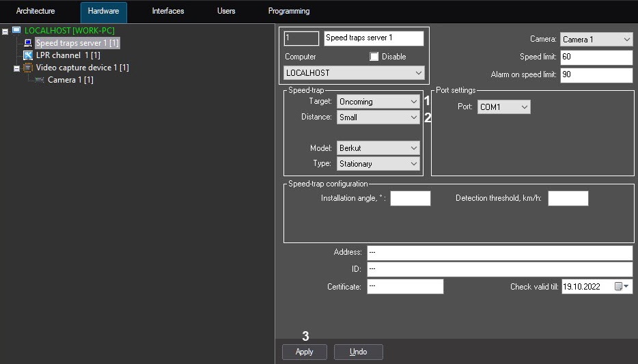The height and width of the screenshot is (364, 638).
Task: Click the Camera 1 tree icon
Action: (x=40, y=80)
